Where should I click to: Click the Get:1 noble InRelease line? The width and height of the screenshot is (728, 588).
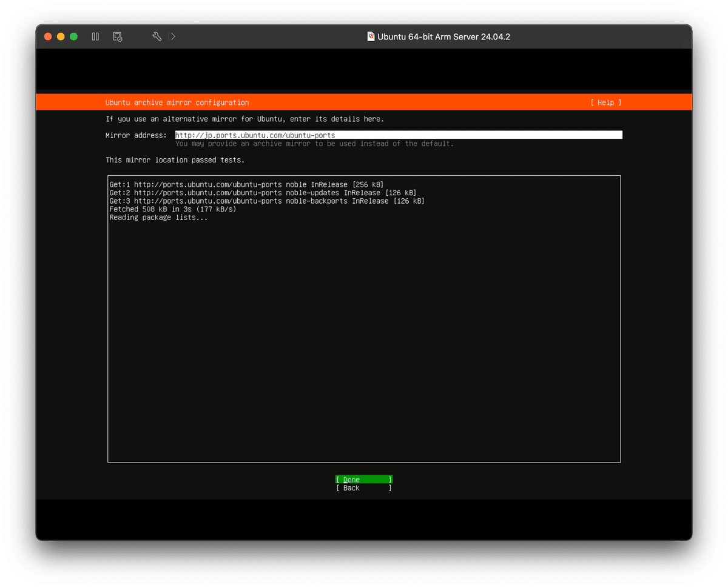(x=246, y=184)
